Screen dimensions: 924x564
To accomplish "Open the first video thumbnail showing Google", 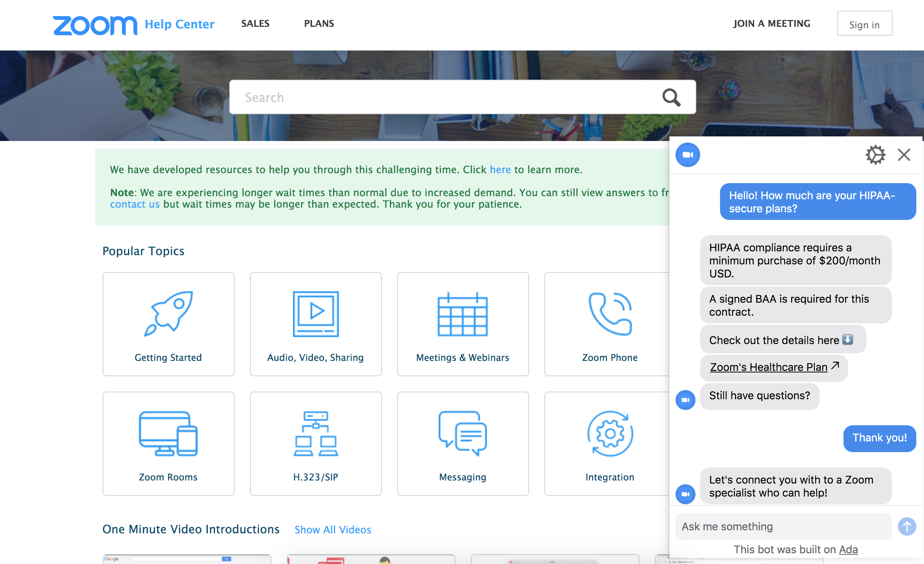I will [187, 559].
